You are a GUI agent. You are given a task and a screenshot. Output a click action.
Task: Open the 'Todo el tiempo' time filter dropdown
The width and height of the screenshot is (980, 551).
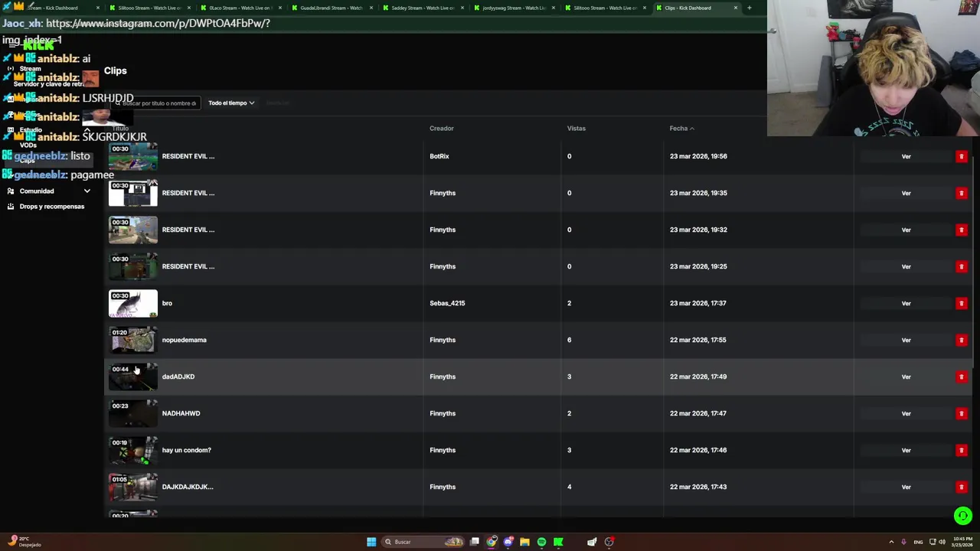pos(231,103)
